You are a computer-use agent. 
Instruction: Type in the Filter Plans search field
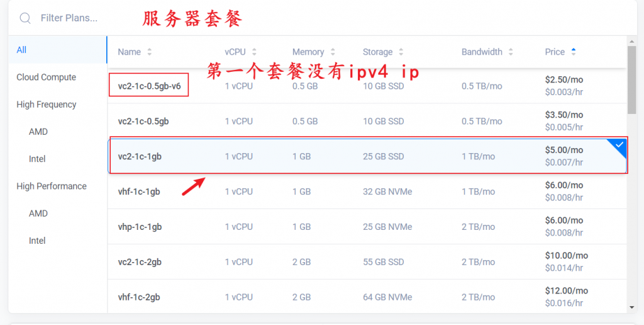tap(82, 18)
